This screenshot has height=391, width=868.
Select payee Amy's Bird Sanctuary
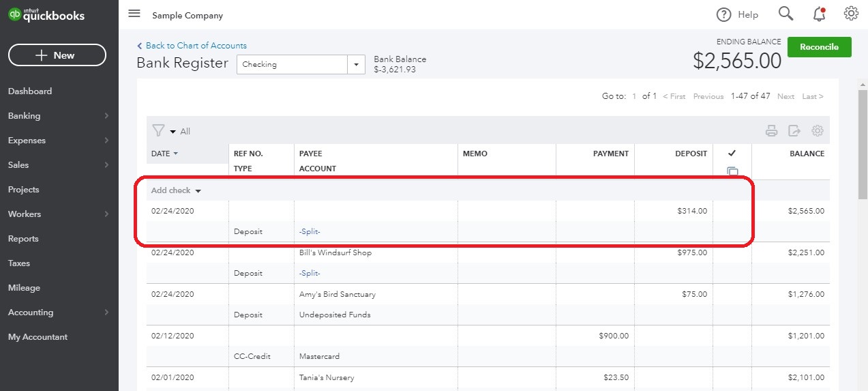click(338, 294)
